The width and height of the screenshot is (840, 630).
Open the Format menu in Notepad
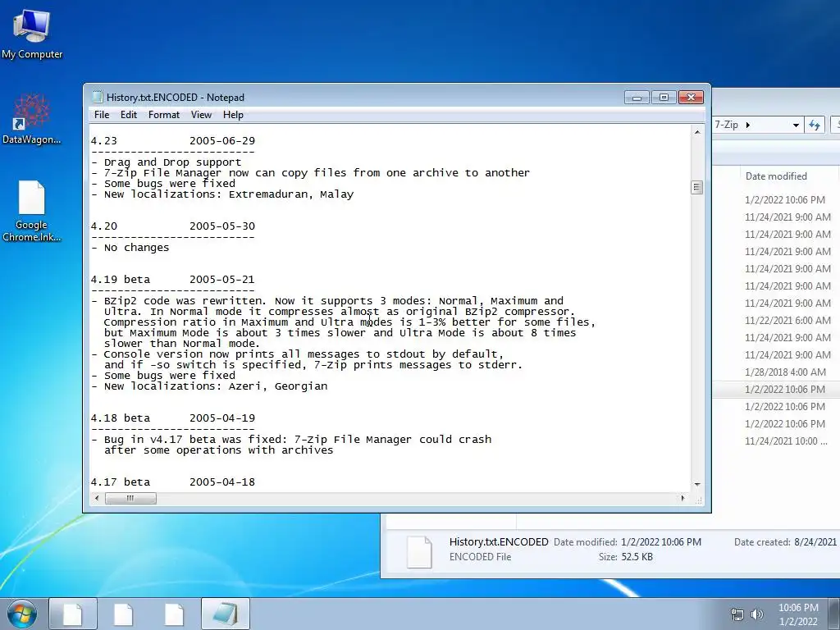(x=164, y=115)
